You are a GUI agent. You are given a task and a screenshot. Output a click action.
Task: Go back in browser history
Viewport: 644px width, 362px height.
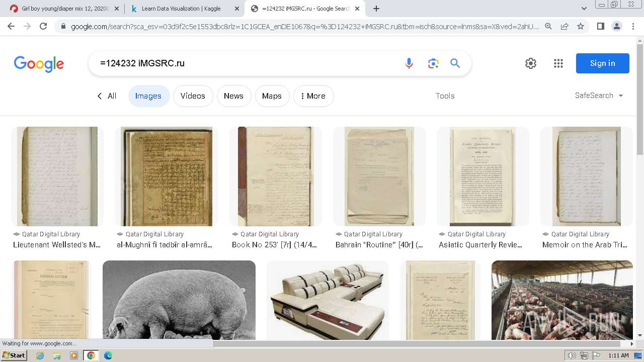coord(11,26)
